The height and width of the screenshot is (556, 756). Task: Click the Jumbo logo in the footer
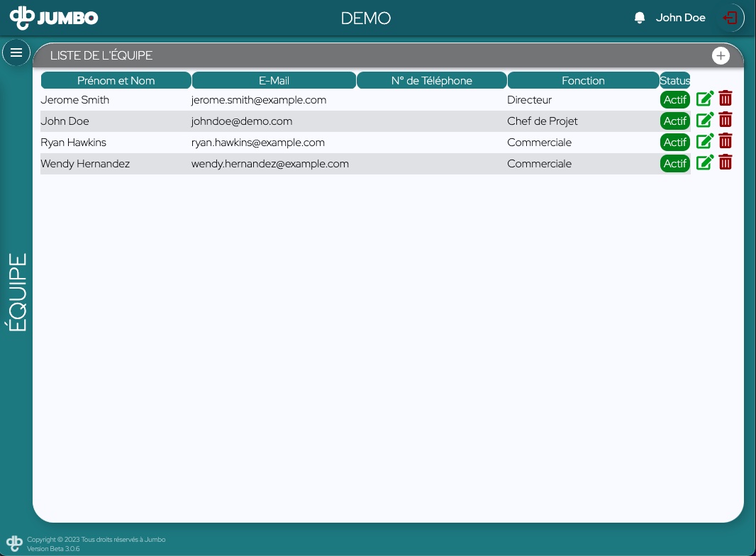point(14,543)
